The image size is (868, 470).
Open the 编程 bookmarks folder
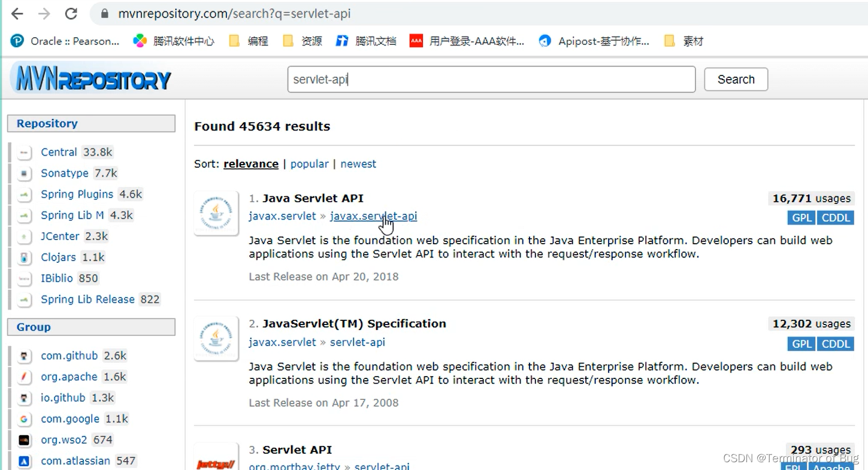point(249,41)
